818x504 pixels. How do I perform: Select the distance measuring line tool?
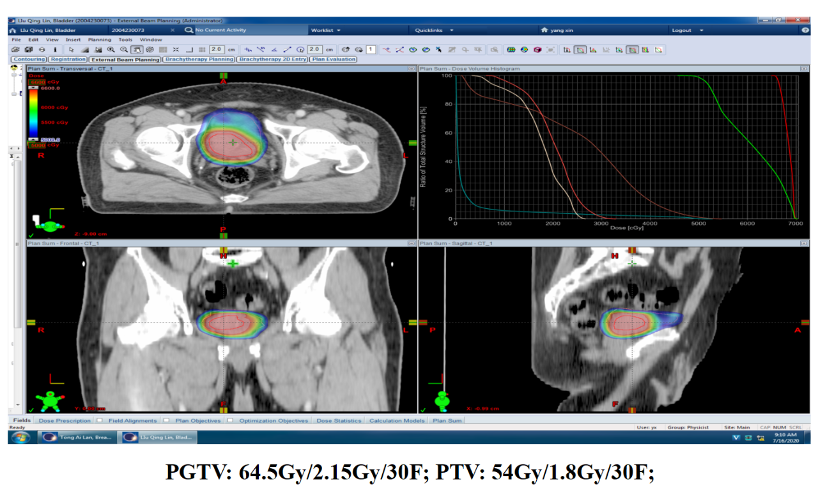click(287, 49)
